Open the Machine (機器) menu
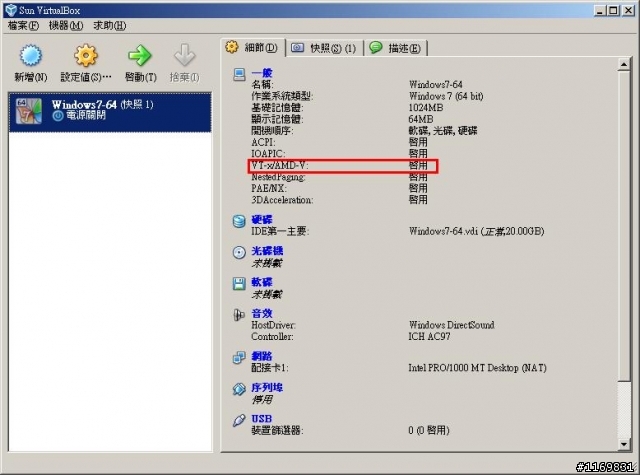 (66, 26)
